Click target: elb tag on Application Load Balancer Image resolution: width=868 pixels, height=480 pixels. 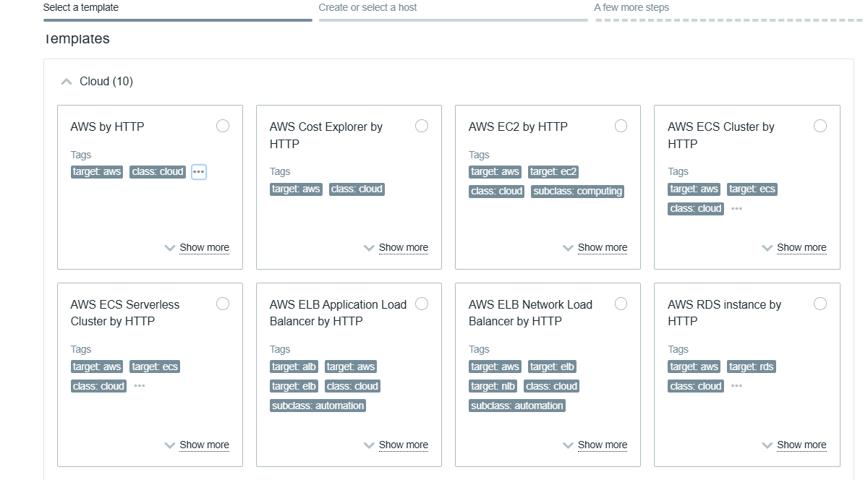click(x=294, y=386)
